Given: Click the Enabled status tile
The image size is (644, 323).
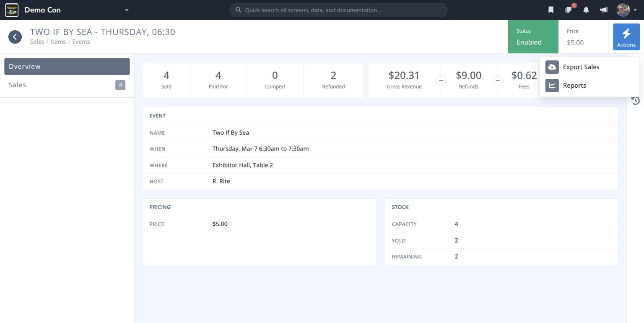Looking at the screenshot, I should click(x=533, y=37).
